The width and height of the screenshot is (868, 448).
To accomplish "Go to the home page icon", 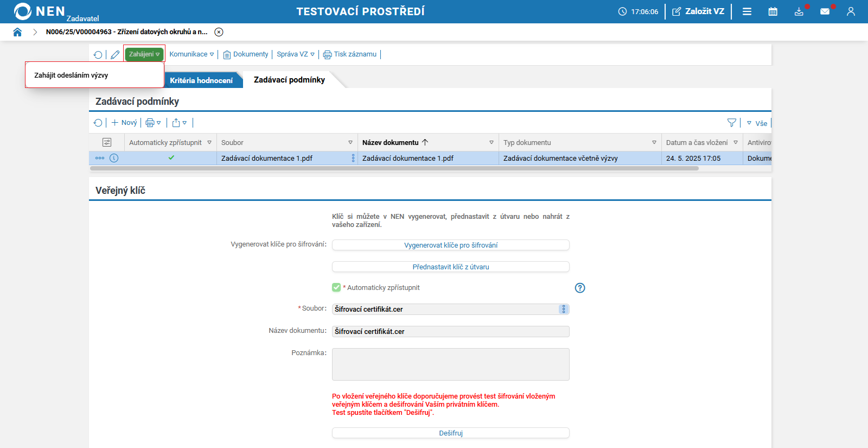I will 17,32.
